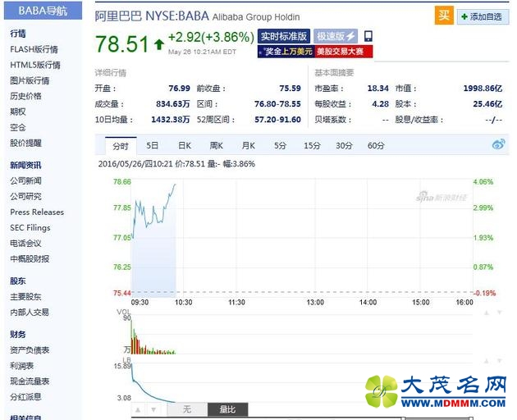The height and width of the screenshot is (420, 517).
Task: Open 历史价格 historical prices
Action: click(25, 96)
